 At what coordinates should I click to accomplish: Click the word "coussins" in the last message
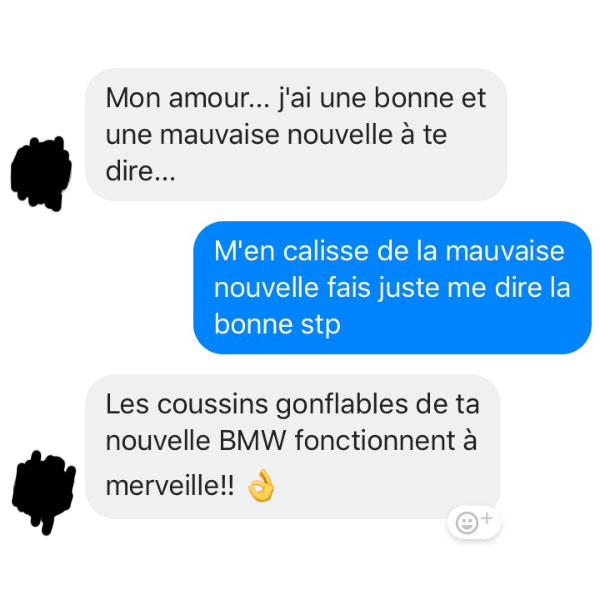[x=212, y=404]
